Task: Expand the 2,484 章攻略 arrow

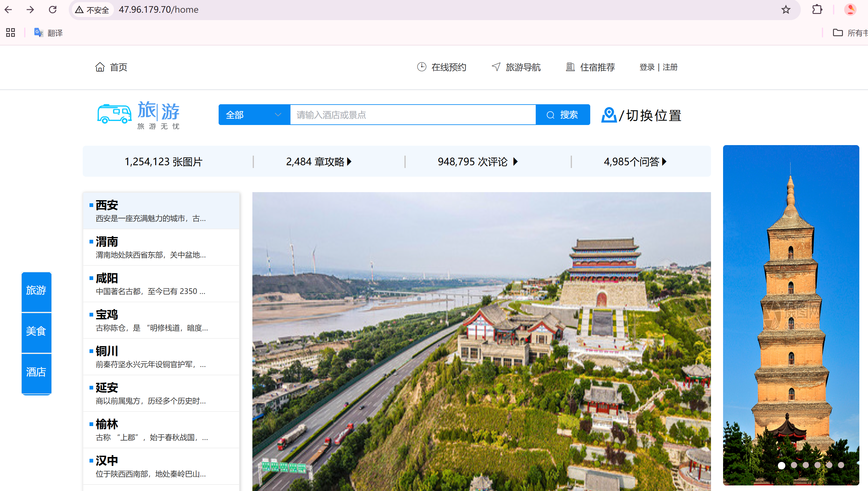Action: (x=349, y=162)
